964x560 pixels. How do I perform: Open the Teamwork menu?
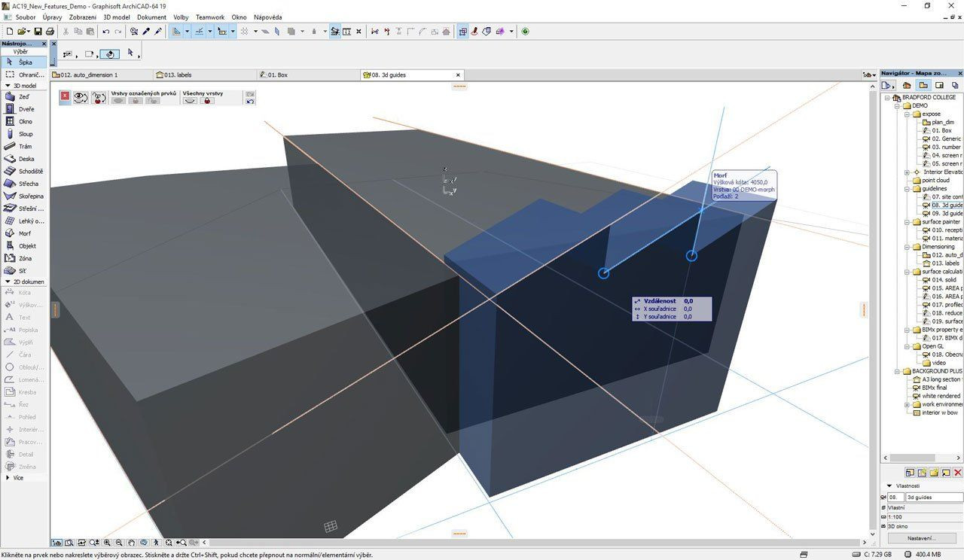coord(209,17)
